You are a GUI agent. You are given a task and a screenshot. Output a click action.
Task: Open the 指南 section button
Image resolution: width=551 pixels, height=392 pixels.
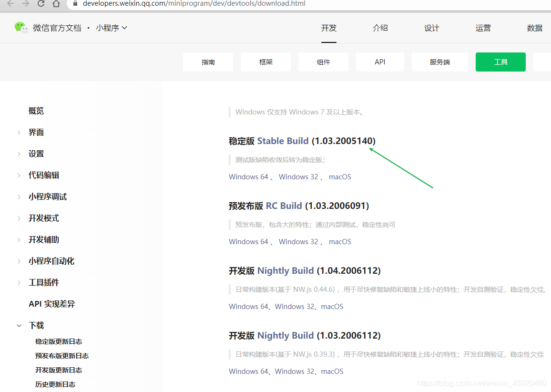(208, 62)
